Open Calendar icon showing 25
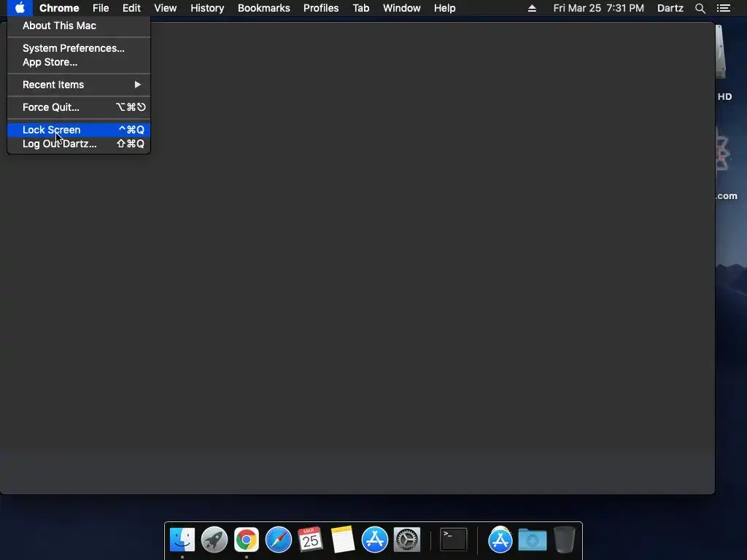The width and height of the screenshot is (747, 560). click(311, 540)
